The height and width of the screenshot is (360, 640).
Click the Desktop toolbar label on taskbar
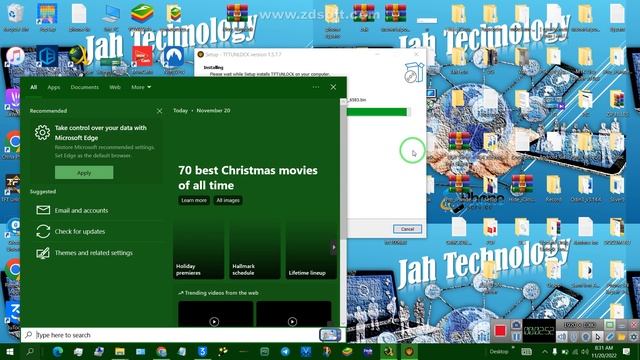(x=499, y=351)
